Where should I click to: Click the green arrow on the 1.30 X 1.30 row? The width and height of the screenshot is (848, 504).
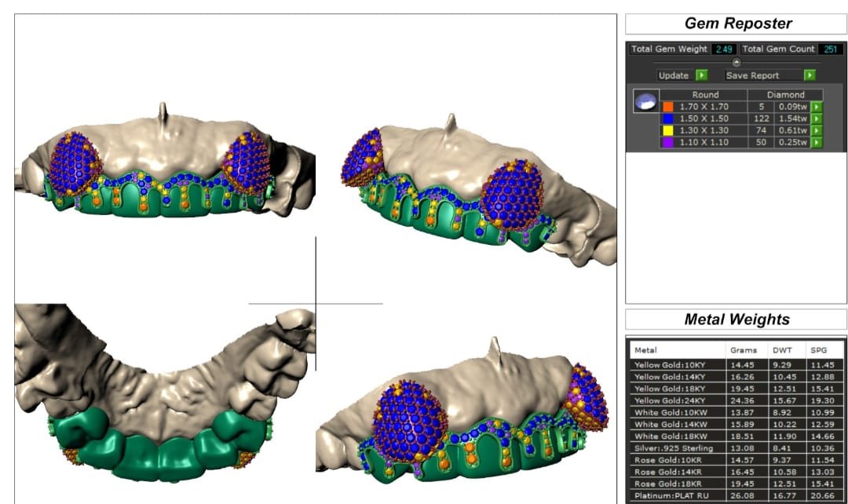pyautogui.click(x=816, y=130)
